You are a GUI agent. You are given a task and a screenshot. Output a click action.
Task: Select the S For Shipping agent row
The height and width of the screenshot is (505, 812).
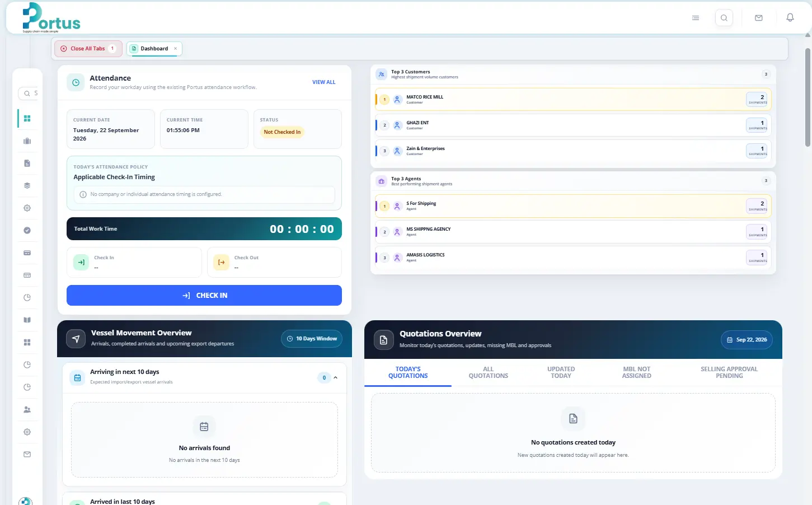coord(573,206)
